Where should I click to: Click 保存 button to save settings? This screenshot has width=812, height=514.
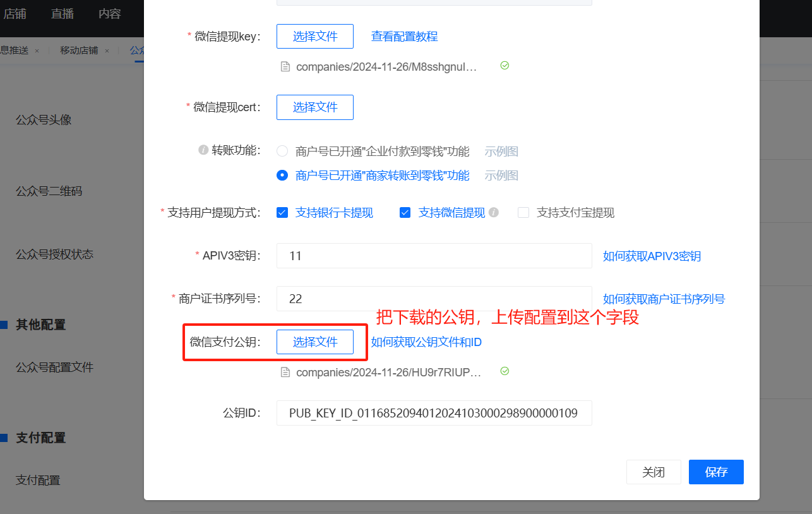pyautogui.click(x=716, y=472)
